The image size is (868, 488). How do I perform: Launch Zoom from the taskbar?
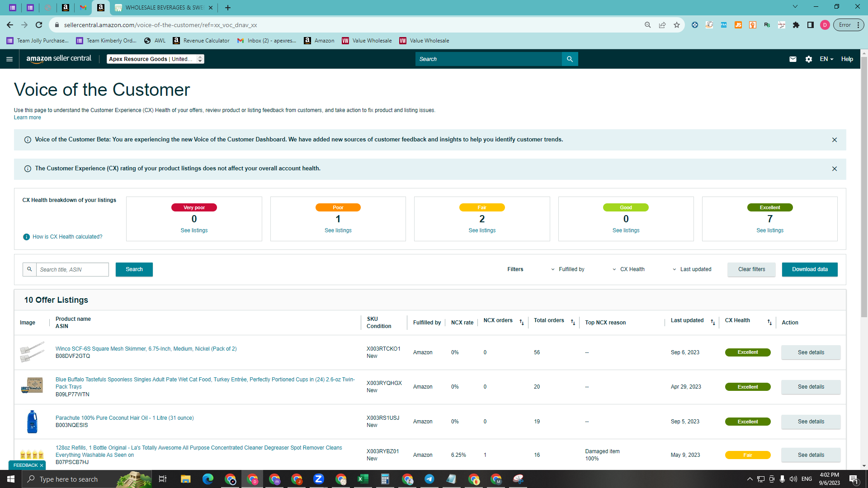(x=319, y=479)
